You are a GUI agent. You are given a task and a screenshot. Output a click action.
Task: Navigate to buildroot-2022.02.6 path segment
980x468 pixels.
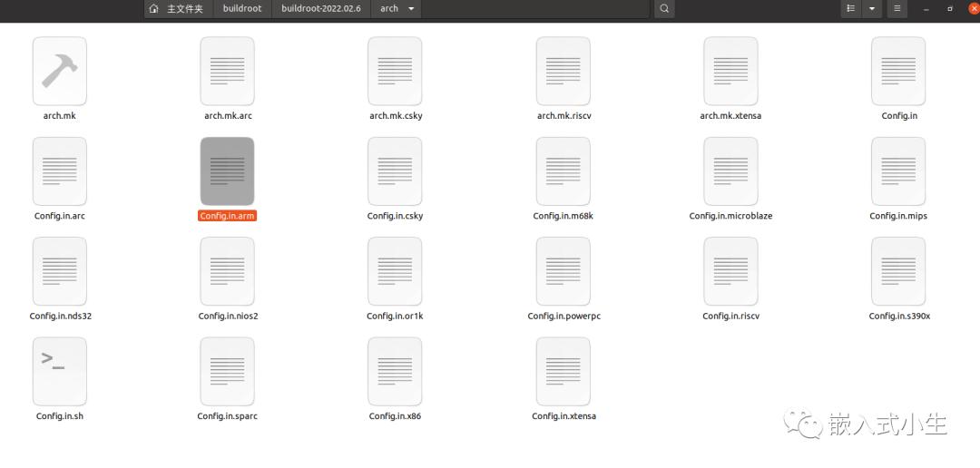[x=321, y=9]
